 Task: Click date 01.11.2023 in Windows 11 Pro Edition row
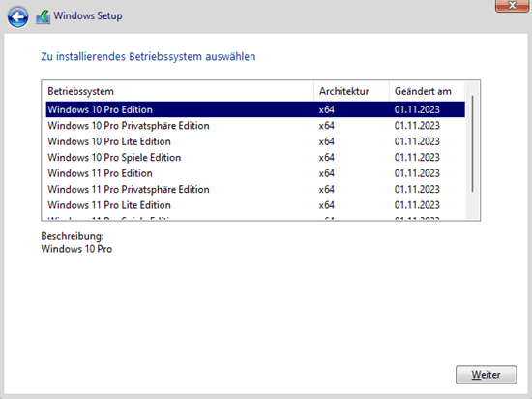click(x=417, y=173)
